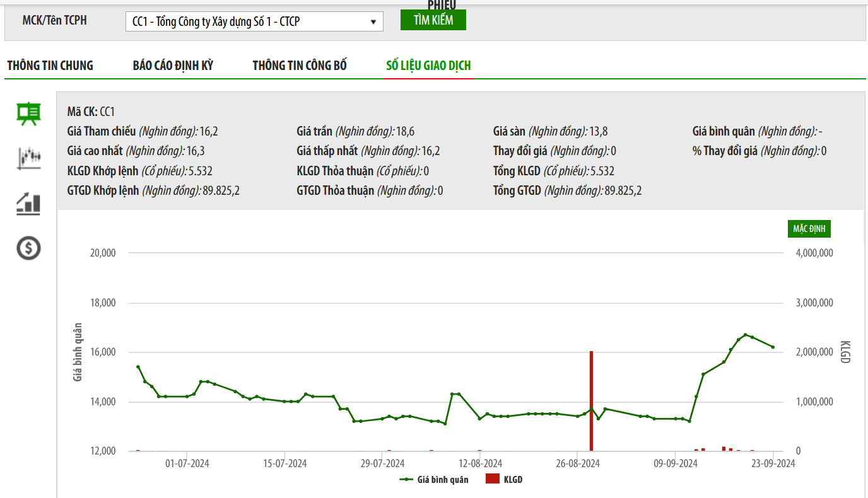Open the BÁO CÁO ĐỊNH KỲ tab
868x498 pixels.
click(173, 66)
